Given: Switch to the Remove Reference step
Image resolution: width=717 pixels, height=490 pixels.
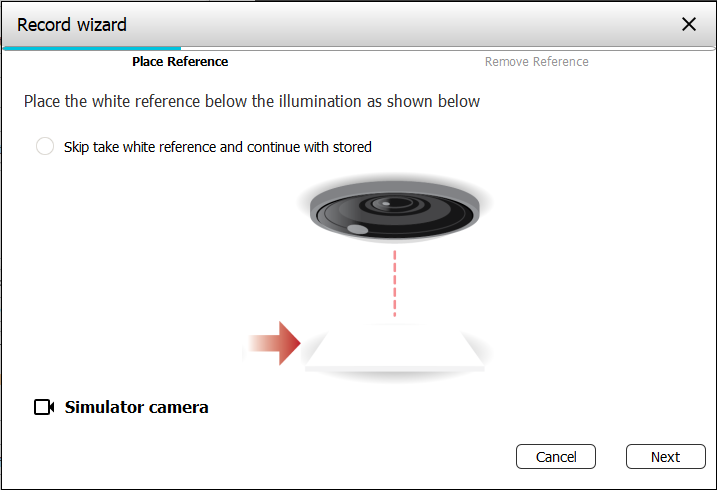Looking at the screenshot, I should coord(536,62).
